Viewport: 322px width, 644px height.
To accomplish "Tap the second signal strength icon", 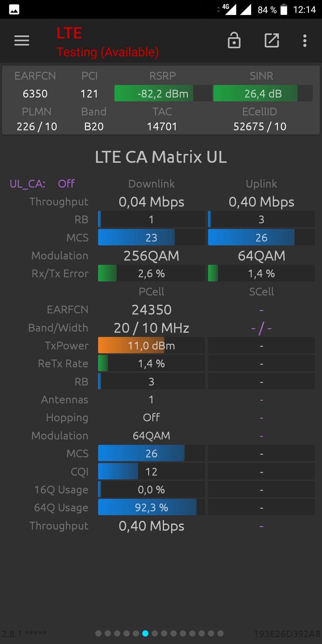I will [246, 9].
